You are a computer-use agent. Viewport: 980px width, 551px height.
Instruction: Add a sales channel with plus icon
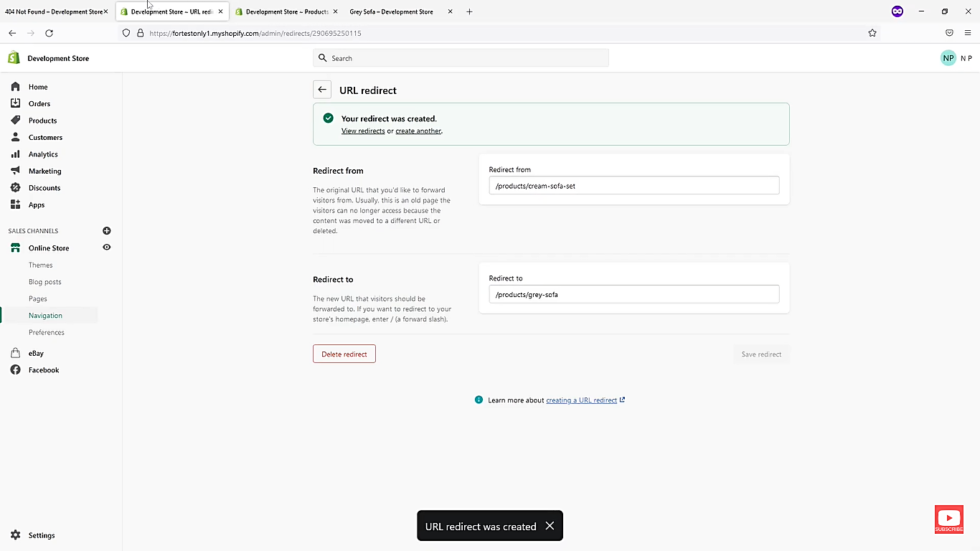pyautogui.click(x=107, y=230)
